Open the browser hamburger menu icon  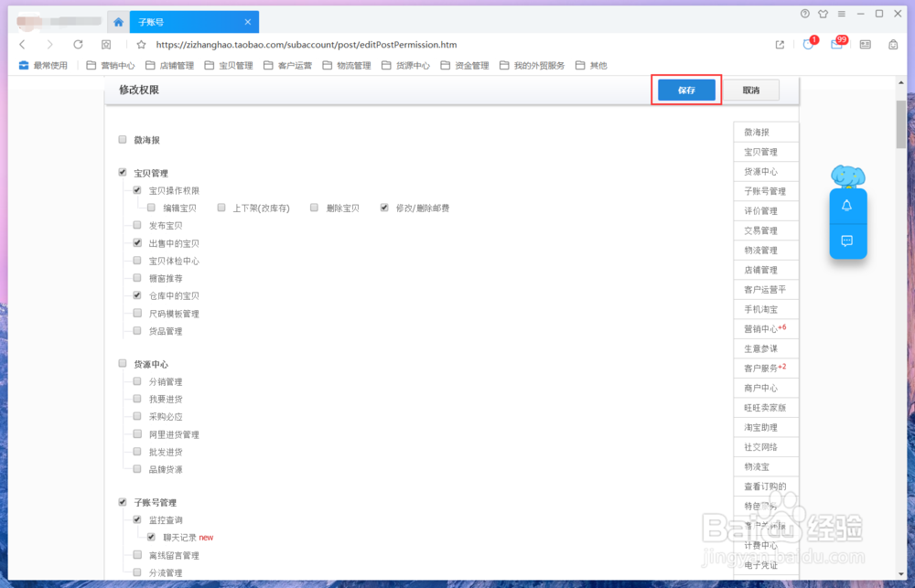842,14
